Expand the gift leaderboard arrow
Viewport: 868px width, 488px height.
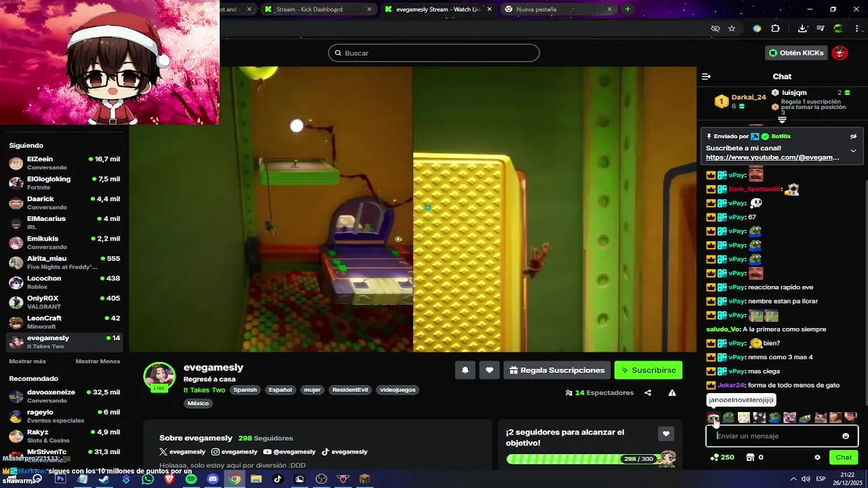click(782, 120)
